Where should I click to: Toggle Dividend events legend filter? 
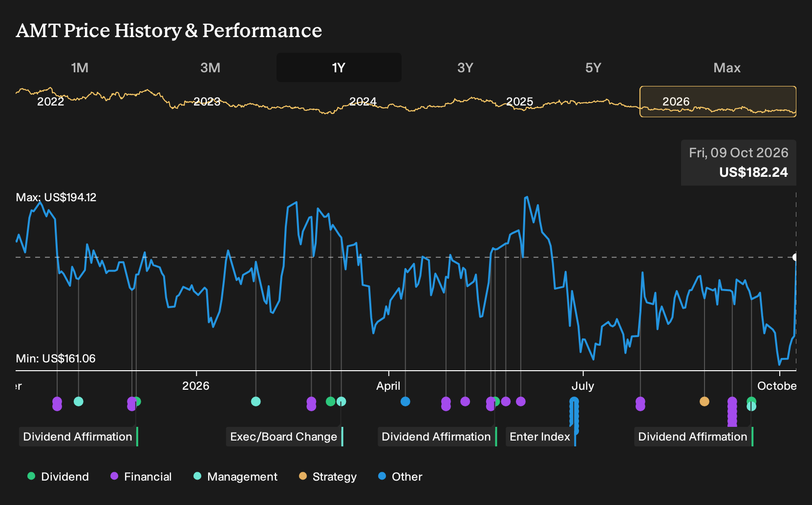(x=58, y=477)
